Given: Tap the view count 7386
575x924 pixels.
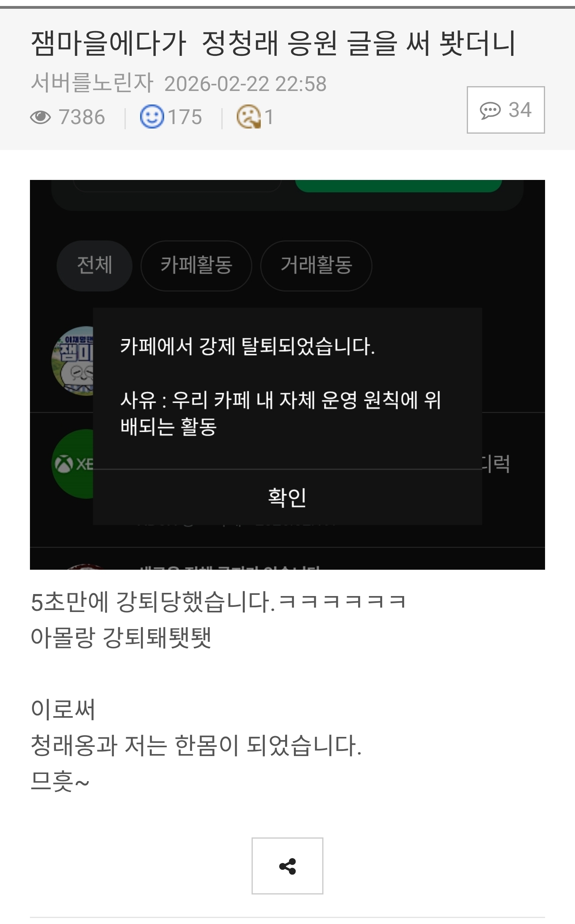Looking at the screenshot, I should pyautogui.click(x=82, y=117).
